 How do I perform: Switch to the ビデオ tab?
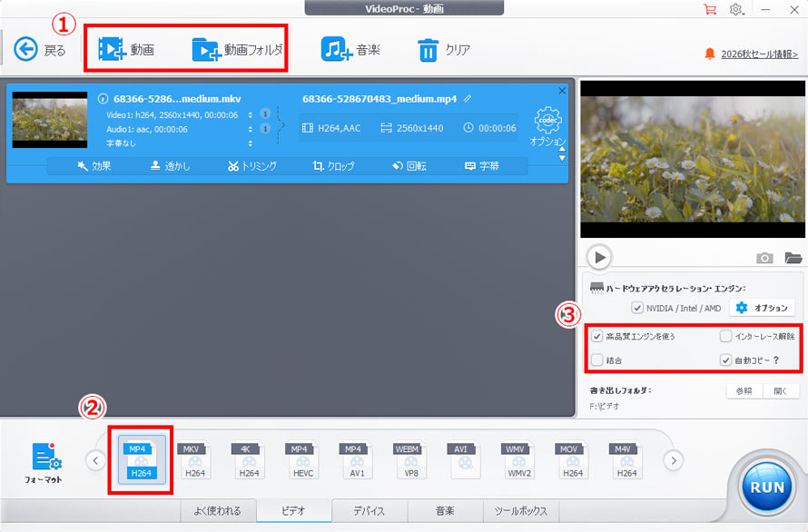(294, 511)
